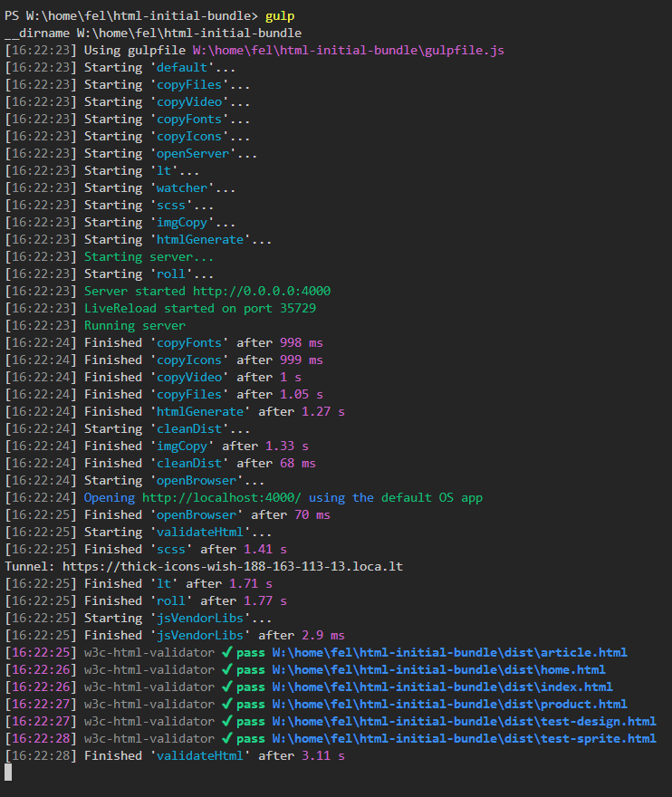Screen dimensions: 672x797
Task: Click the [16:22:28] timestamp on validateHtml finished line
Action: tap(41, 756)
